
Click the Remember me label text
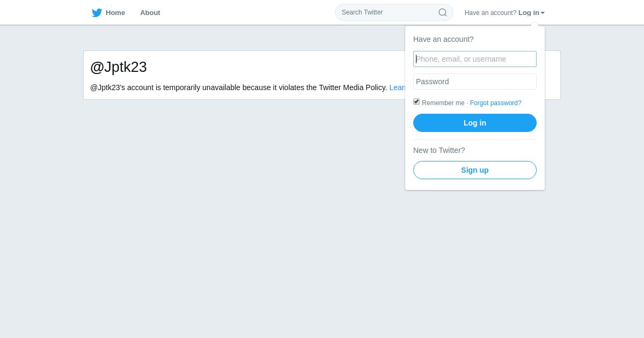[x=443, y=103]
